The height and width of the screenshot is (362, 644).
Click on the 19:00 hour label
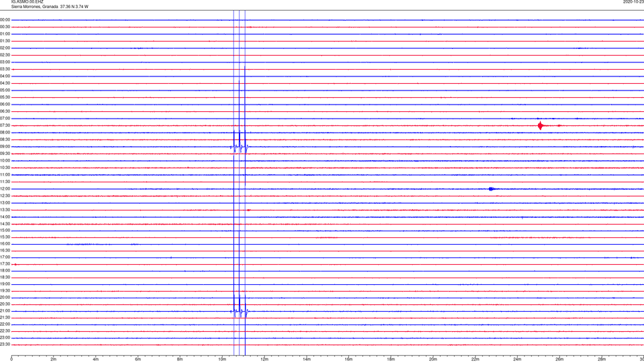[5, 284]
